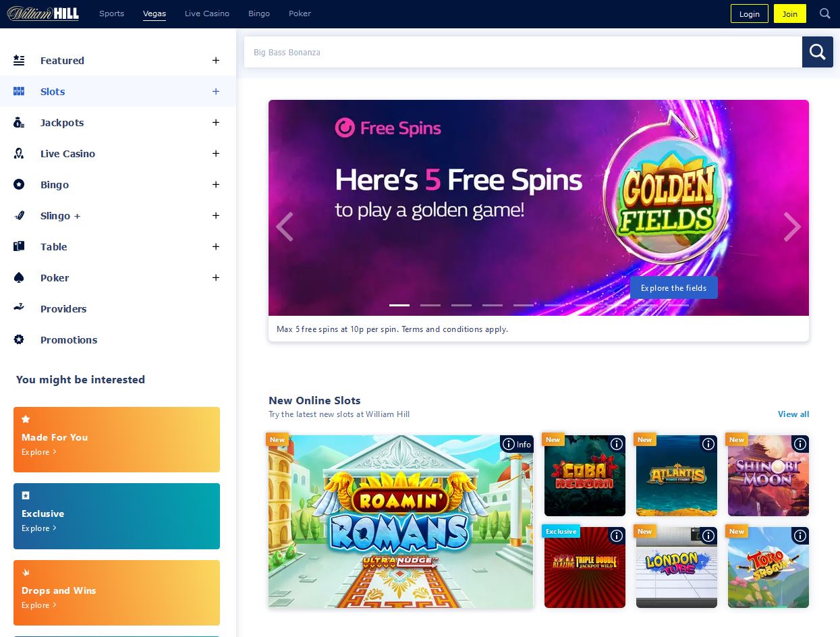Advance the banner with the right arrow

point(792,227)
